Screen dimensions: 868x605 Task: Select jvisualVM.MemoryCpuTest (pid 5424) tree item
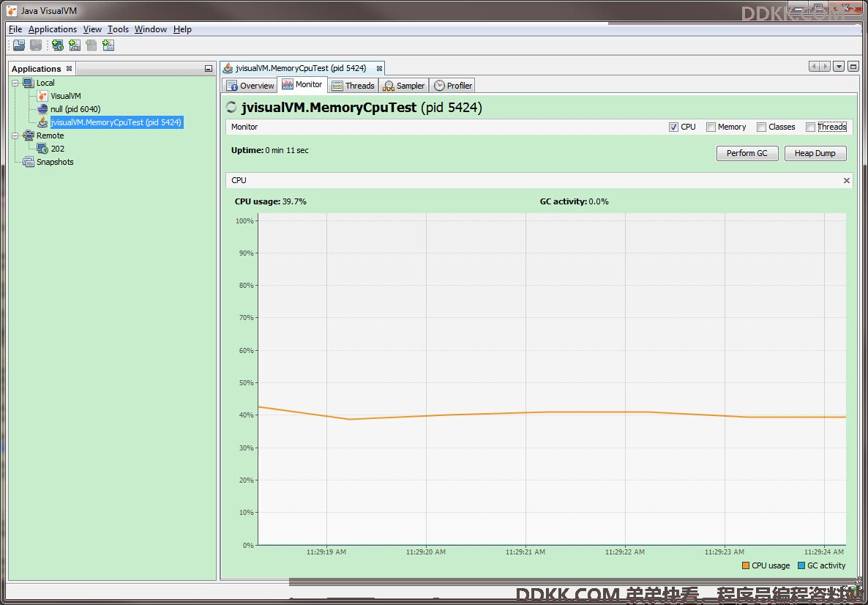(x=116, y=122)
